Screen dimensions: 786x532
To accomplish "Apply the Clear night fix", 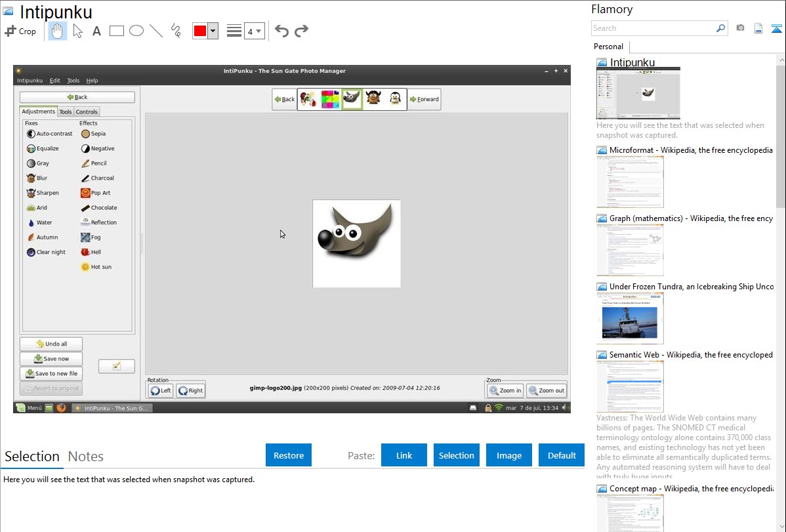I will (x=46, y=252).
